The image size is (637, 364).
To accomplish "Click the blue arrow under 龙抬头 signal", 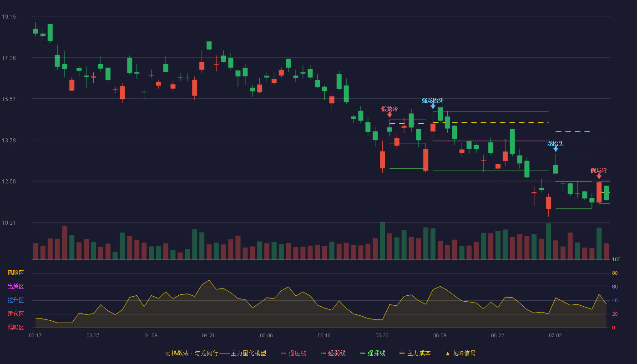I will [x=556, y=149].
